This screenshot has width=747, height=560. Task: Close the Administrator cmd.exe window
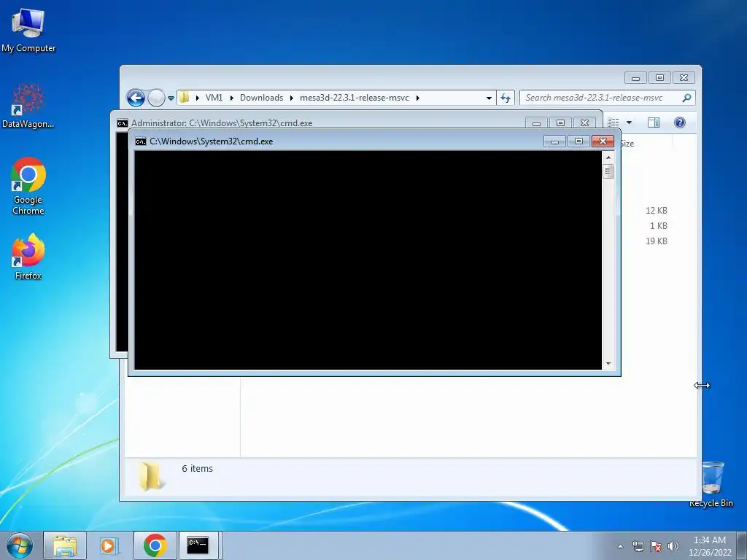[584, 122]
